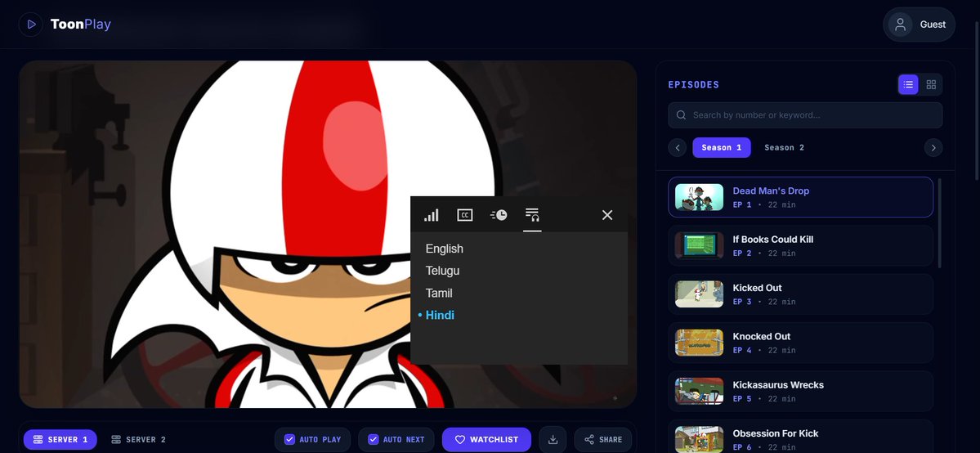Open episode If Books Could Kill

(x=801, y=245)
